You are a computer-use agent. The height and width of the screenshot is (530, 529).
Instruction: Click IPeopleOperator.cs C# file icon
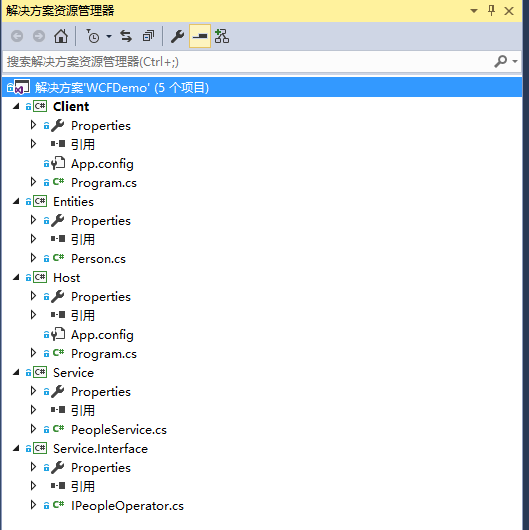click(58, 505)
